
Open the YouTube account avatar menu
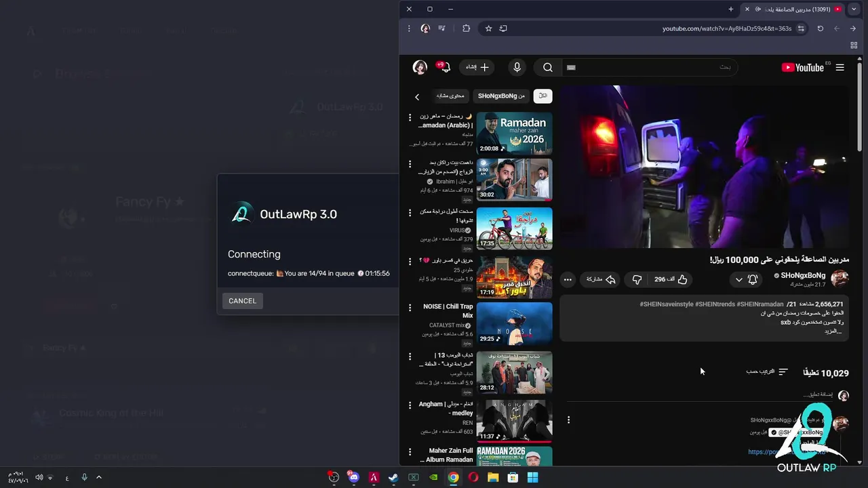(x=420, y=67)
